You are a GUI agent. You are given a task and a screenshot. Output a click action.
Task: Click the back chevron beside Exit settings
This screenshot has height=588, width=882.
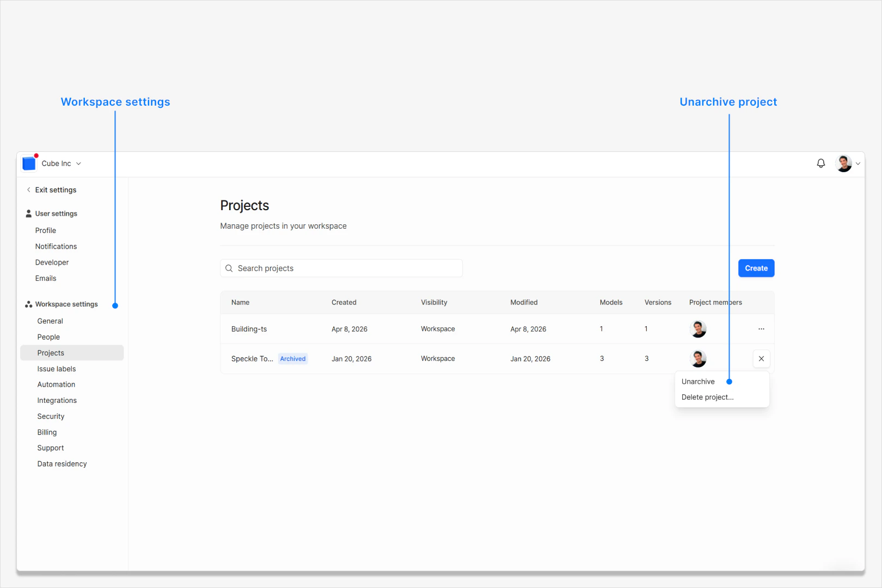28,189
